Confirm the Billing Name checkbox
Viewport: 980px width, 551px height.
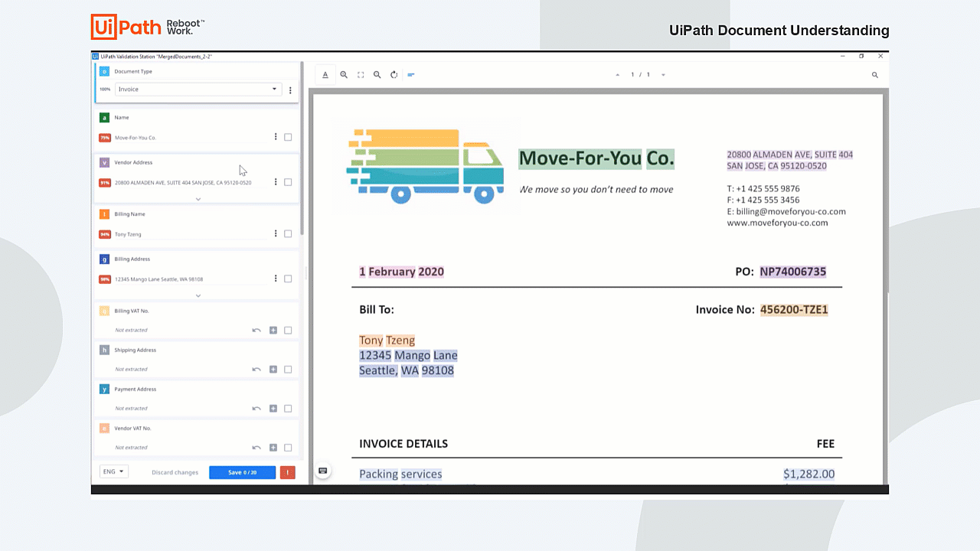[288, 234]
